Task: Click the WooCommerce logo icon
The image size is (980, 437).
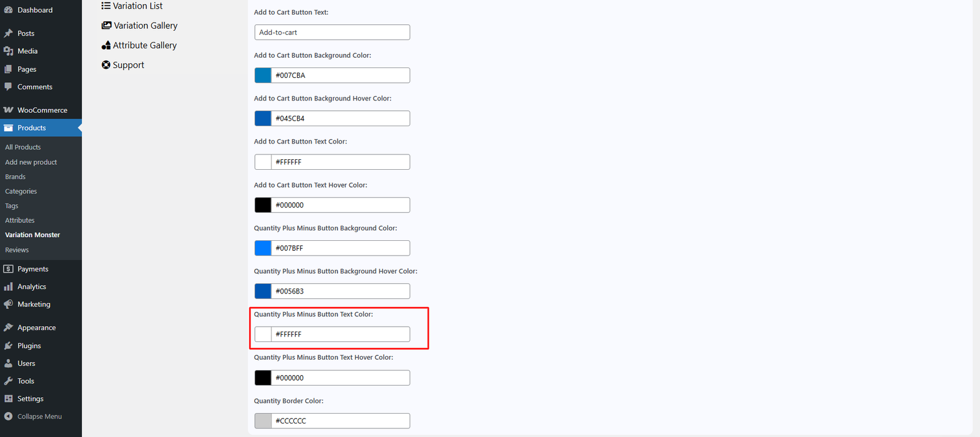Action: tap(9, 110)
